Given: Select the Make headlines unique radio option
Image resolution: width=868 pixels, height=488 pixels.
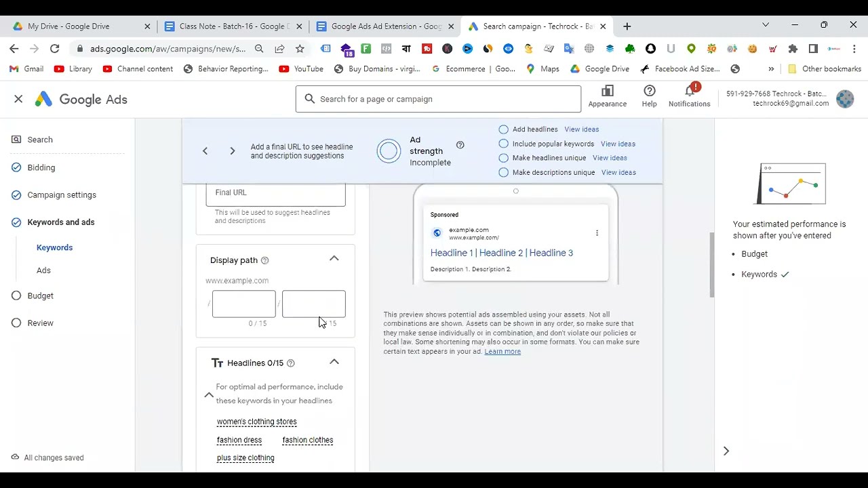Looking at the screenshot, I should pyautogui.click(x=503, y=158).
